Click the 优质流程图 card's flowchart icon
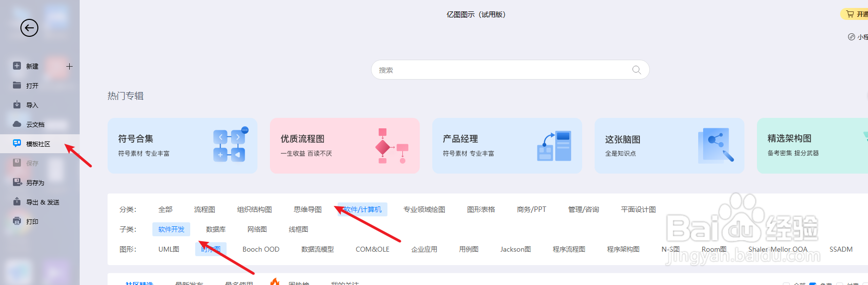This screenshot has height=285, width=868. coord(391,146)
